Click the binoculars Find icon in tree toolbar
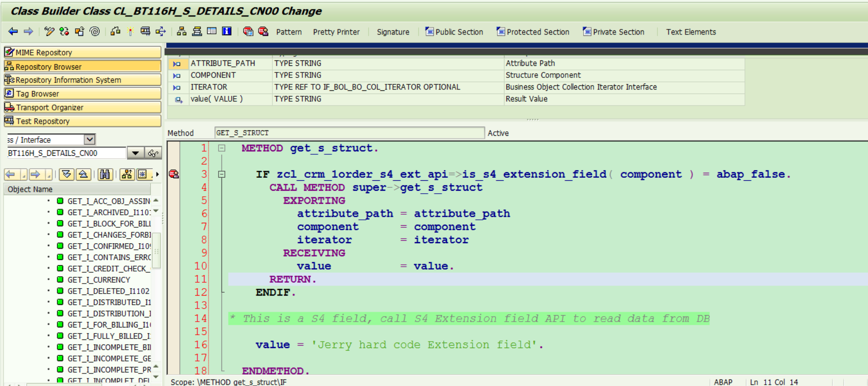 pos(104,174)
